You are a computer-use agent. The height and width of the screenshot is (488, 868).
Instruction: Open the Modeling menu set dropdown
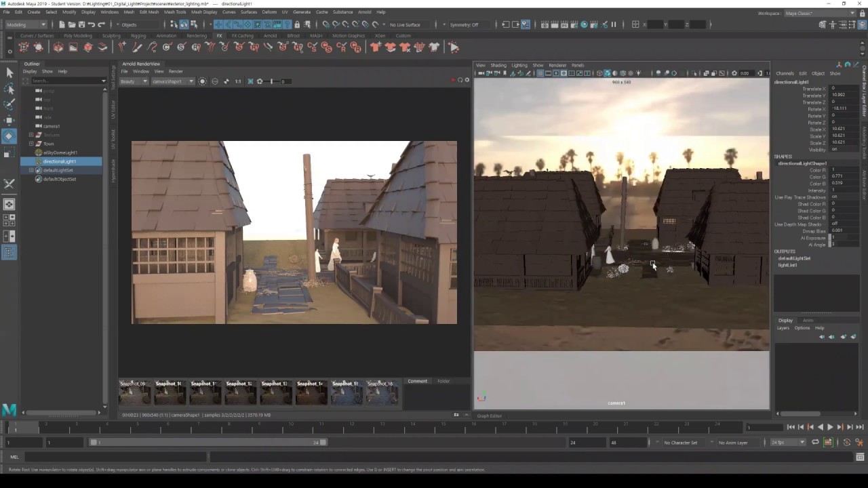pos(26,24)
